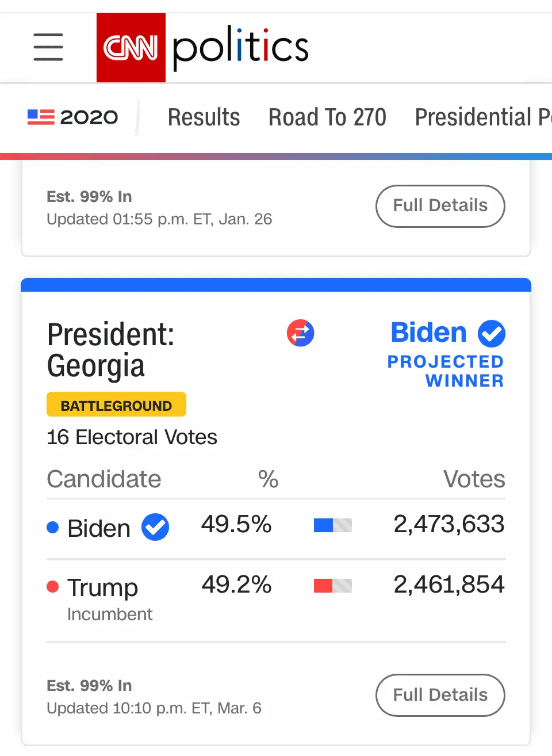Open the hamburger navigation menu
Image resolution: width=552 pixels, height=756 pixels.
pyautogui.click(x=48, y=47)
